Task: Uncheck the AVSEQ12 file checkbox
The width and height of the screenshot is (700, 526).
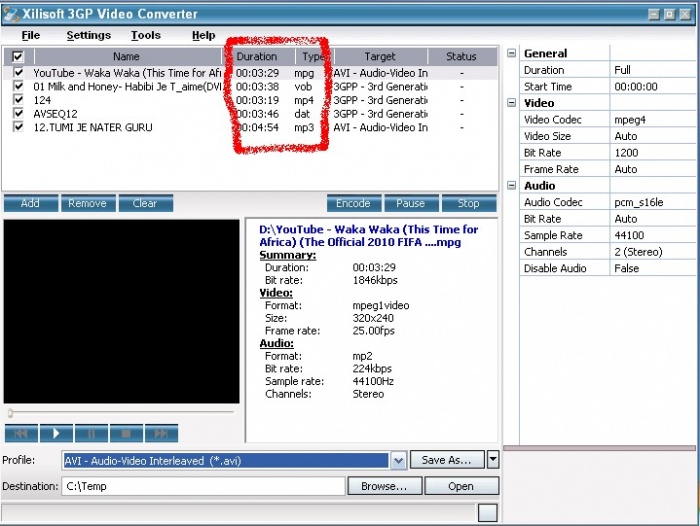Action: point(18,113)
